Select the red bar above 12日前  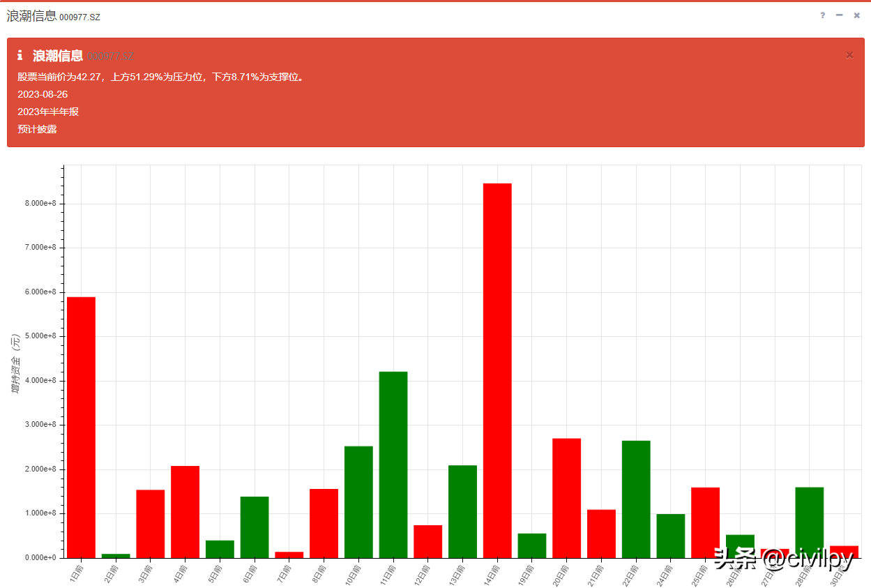[x=428, y=541]
